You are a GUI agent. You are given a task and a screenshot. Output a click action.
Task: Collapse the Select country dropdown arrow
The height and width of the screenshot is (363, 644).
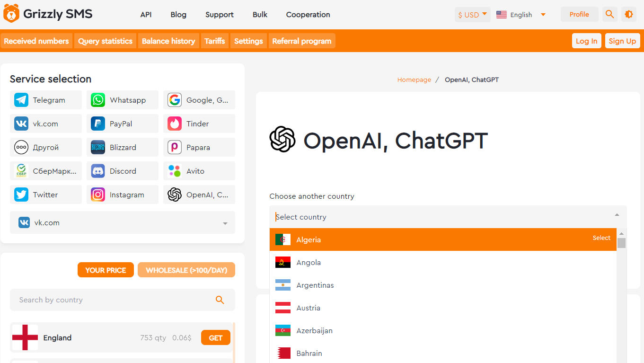617,215
